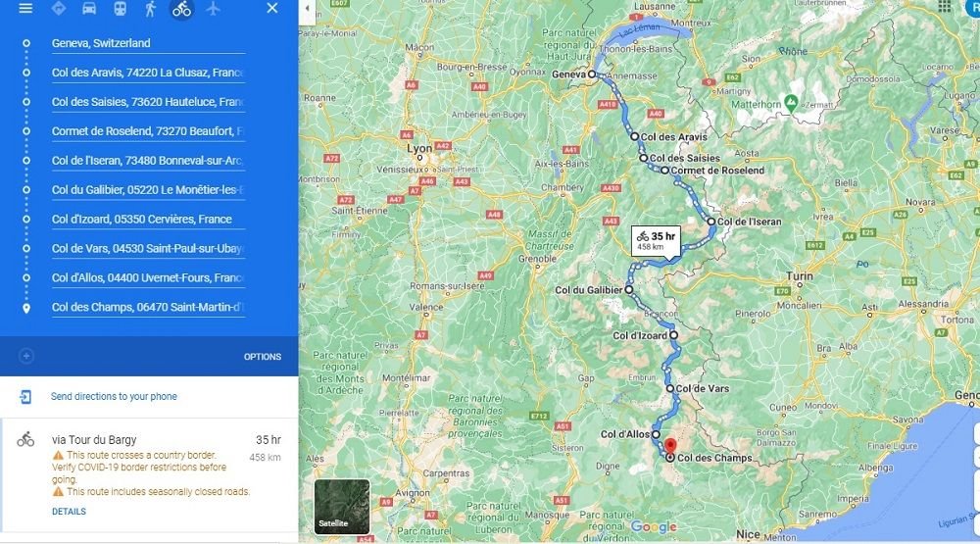This screenshot has width=980, height=544.
Task: Click Send directions to your phone
Action: pos(114,396)
